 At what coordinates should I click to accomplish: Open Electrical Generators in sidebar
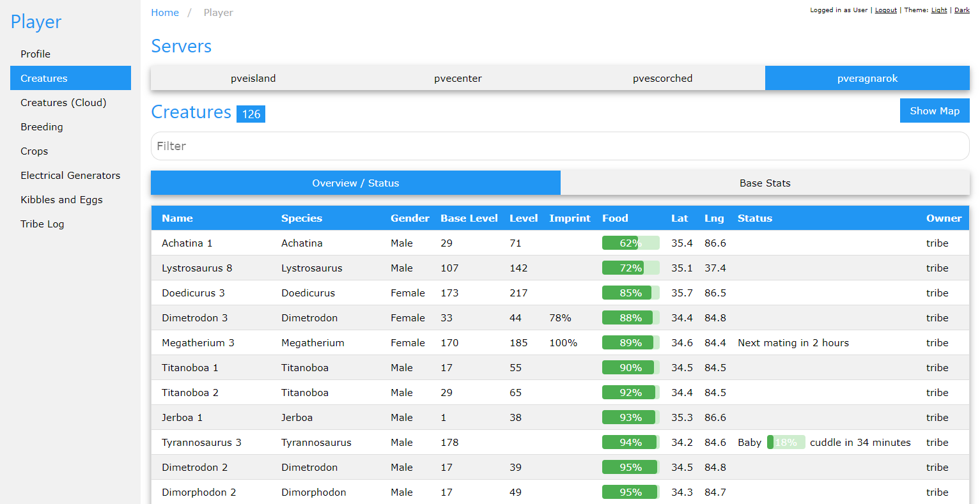click(x=70, y=176)
